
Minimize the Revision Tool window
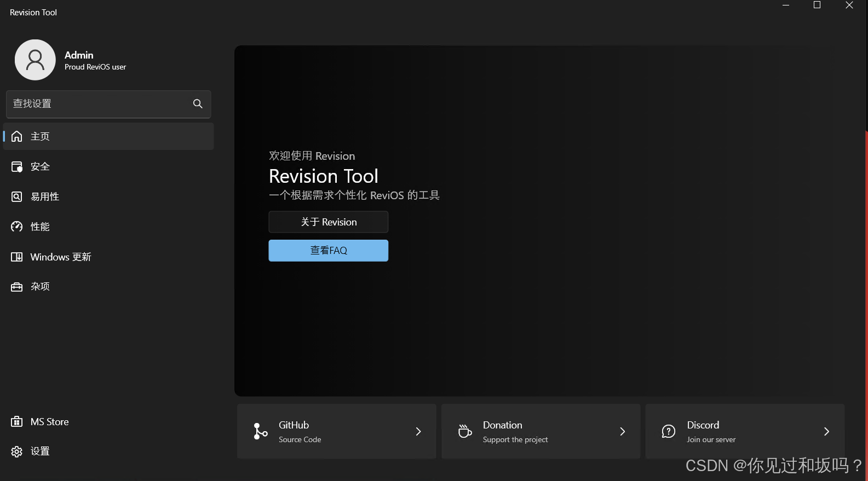click(786, 5)
